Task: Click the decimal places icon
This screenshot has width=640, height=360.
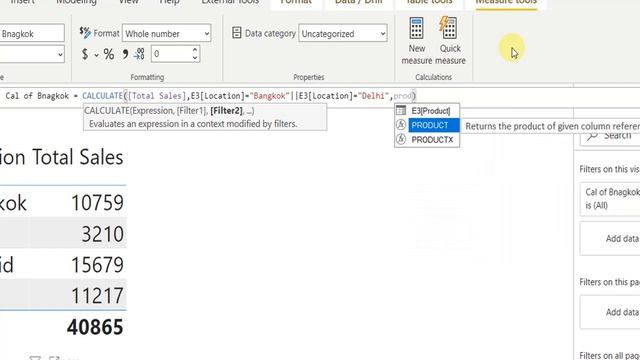Action: 139,54
